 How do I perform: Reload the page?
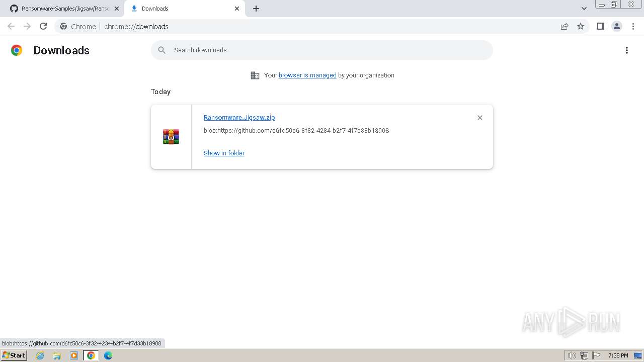[43, 26]
